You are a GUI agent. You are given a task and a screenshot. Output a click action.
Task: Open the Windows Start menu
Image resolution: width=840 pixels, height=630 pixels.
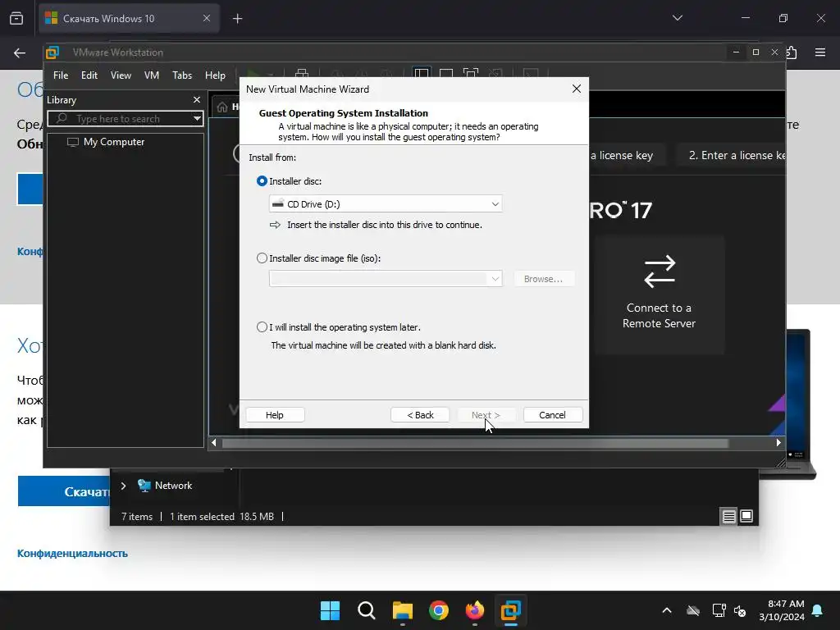click(x=330, y=610)
